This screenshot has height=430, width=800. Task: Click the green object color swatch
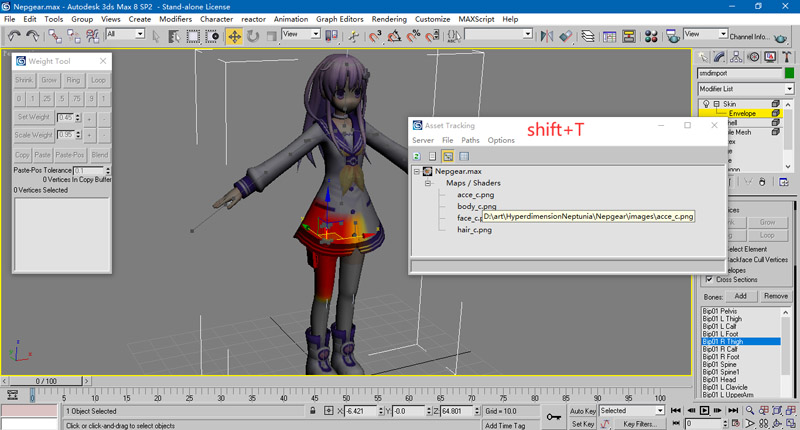(x=789, y=73)
